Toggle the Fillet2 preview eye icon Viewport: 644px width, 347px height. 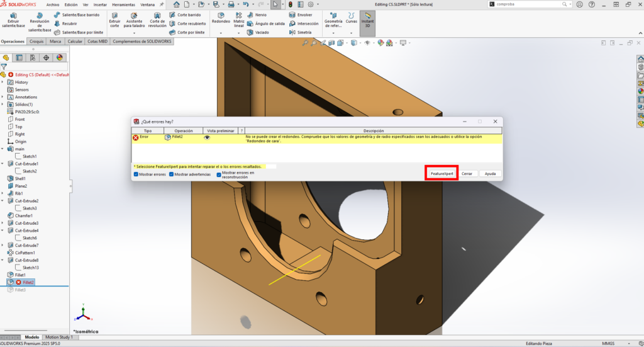click(207, 138)
